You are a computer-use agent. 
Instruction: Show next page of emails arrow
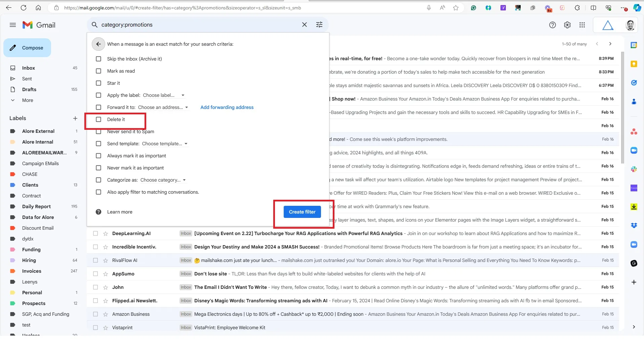click(x=610, y=44)
